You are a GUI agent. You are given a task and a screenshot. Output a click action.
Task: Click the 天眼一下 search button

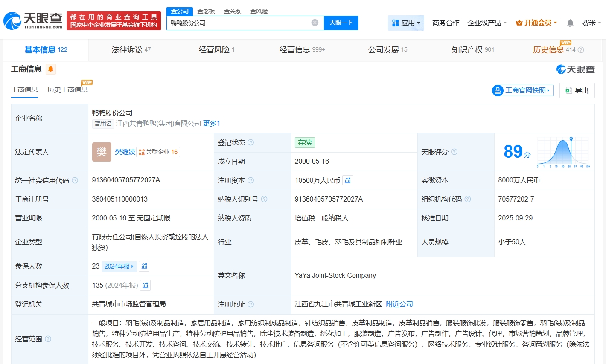[341, 23]
